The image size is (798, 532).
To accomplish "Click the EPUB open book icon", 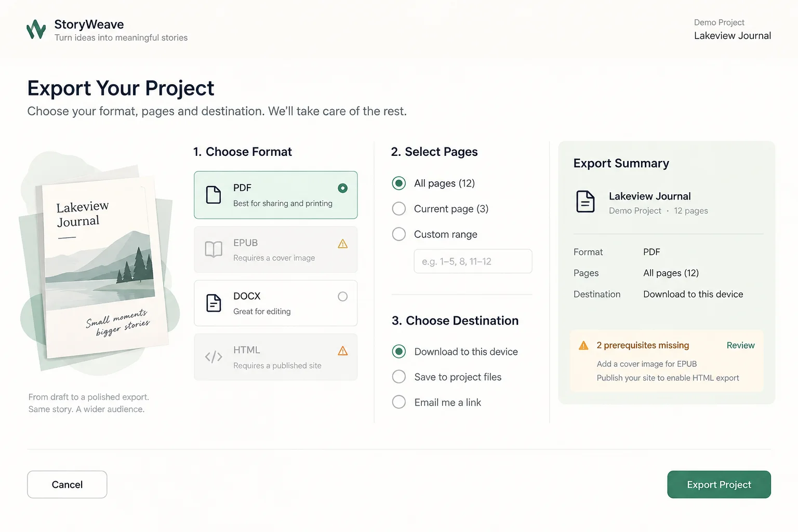I will 214,249.
